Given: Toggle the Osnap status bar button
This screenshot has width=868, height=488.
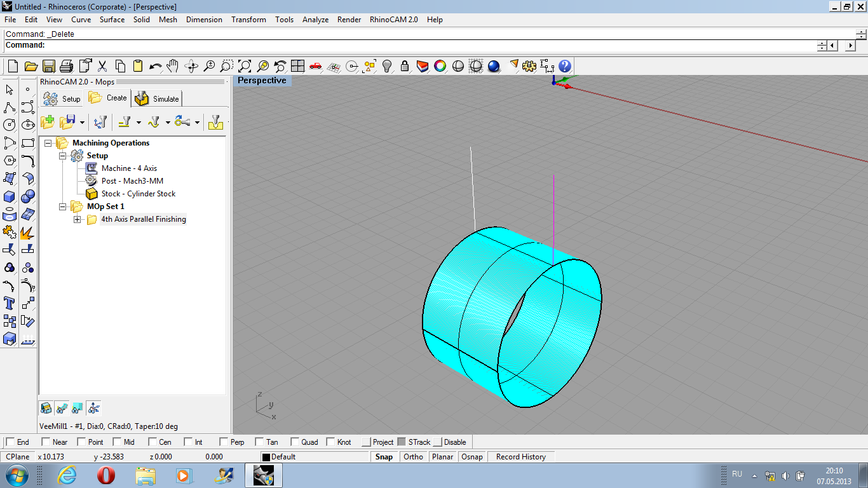Looking at the screenshot, I should coord(472,457).
